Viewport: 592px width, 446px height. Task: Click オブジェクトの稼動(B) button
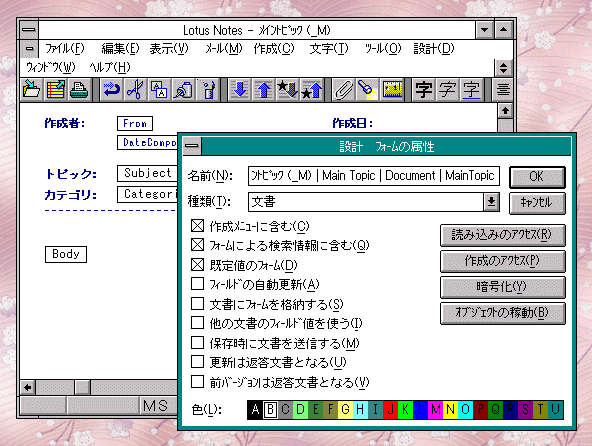[x=503, y=313]
